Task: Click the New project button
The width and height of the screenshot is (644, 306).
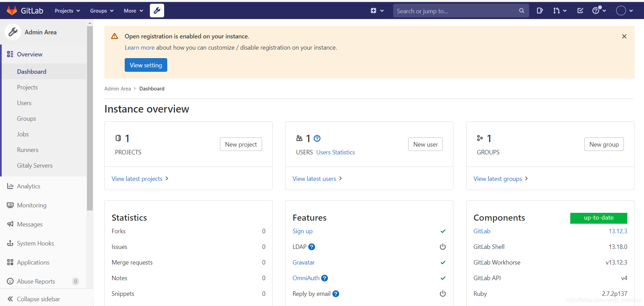Action: (x=241, y=144)
